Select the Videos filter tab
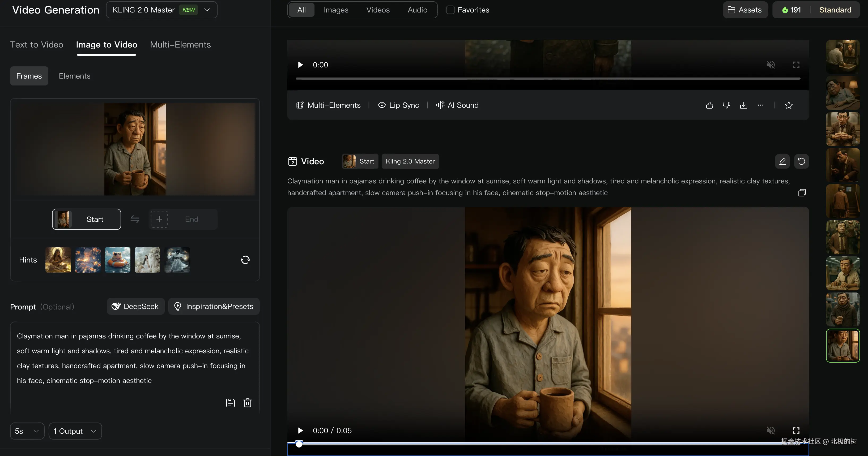Viewport: 868px width, 456px height. coord(378,10)
